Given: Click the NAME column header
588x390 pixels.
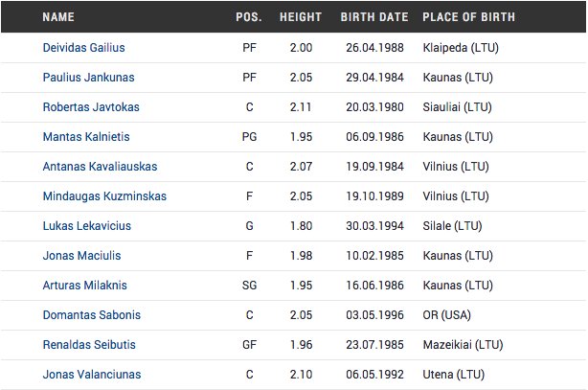Looking at the screenshot, I should coord(58,17).
